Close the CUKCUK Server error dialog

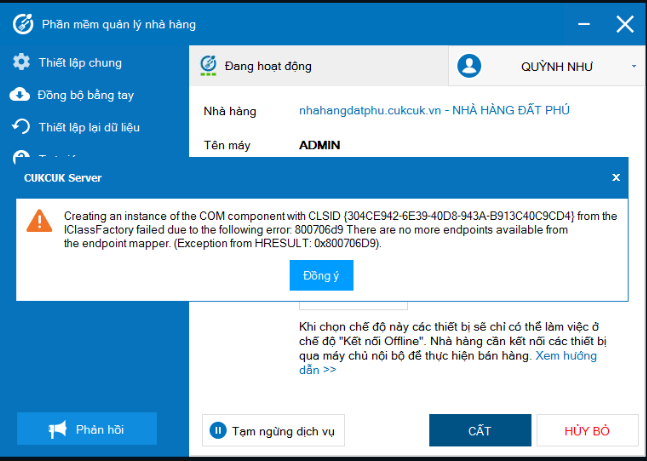pos(616,177)
